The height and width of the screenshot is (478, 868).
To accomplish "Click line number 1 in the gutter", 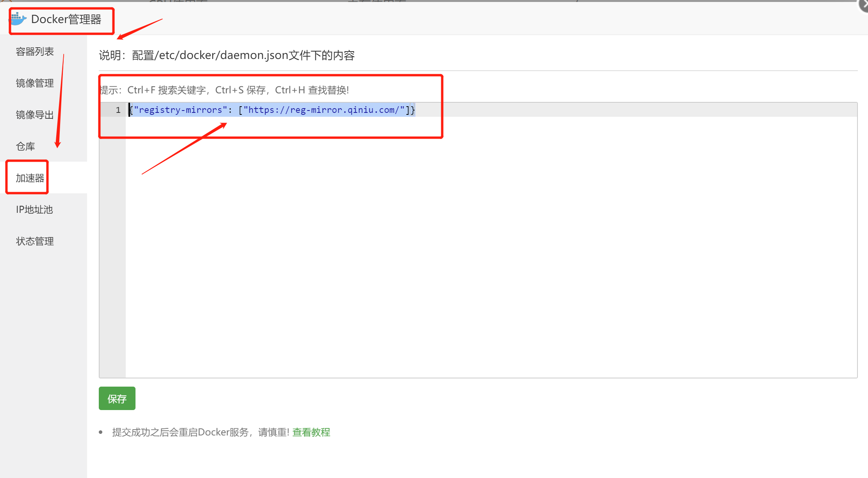I will [x=118, y=110].
